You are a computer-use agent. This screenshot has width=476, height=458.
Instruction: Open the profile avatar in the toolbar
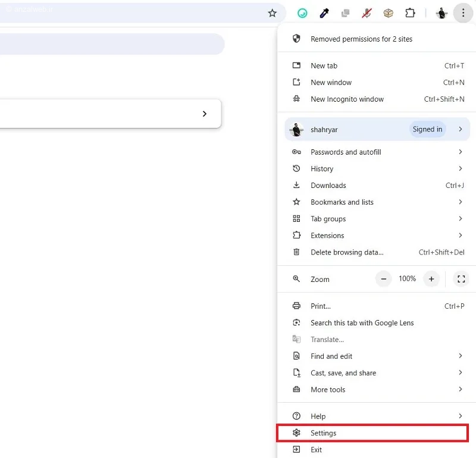point(441,13)
